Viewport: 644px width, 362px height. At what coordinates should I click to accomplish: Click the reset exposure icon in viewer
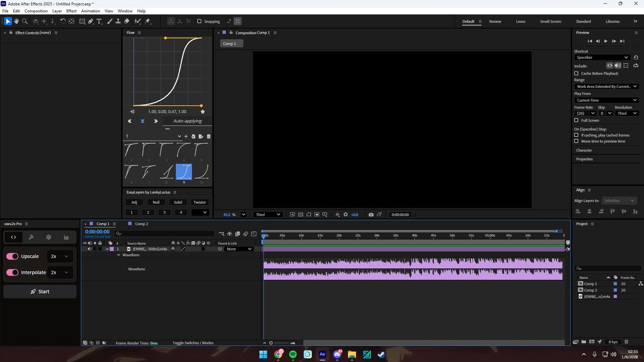pos(346,215)
